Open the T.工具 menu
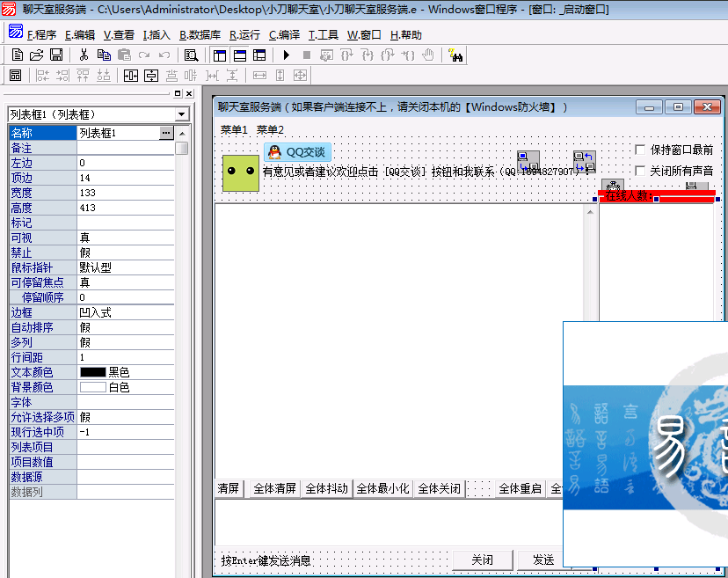Image resolution: width=728 pixels, height=578 pixels. point(324,35)
